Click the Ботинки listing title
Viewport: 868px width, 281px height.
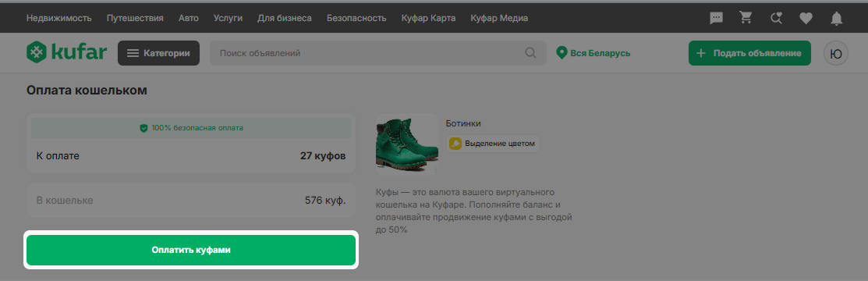click(x=463, y=123)
